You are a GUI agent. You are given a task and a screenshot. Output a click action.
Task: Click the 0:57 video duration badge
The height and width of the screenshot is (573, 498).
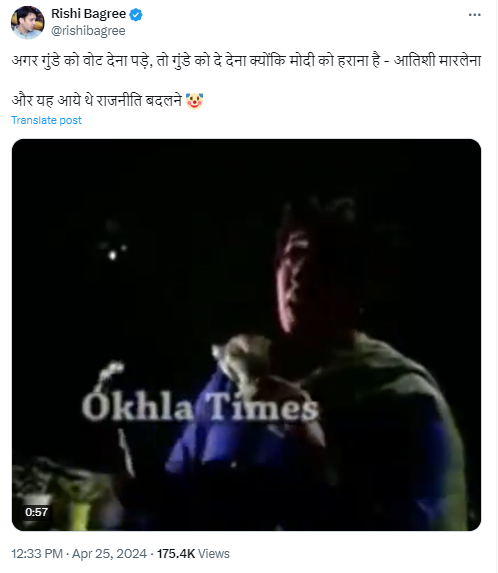point(36,512)
